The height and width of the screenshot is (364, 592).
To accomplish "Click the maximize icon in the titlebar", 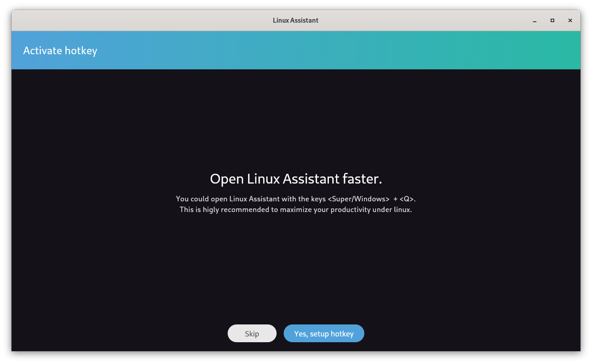I will pos(552,20).
